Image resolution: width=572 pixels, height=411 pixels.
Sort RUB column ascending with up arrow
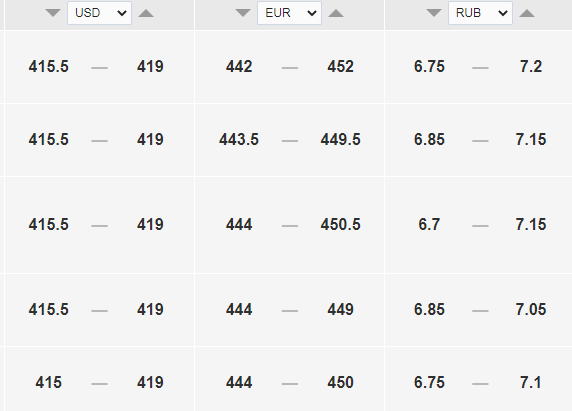click(x=527, y=13)
